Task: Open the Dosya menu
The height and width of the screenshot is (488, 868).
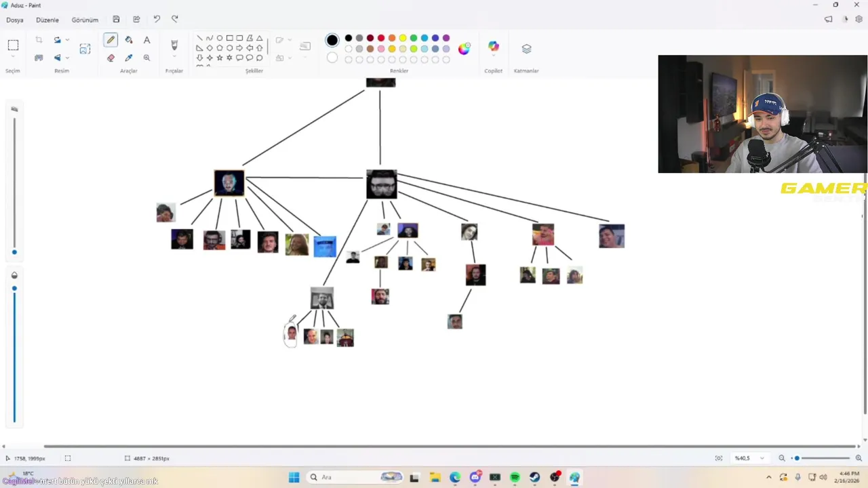Action: pyautogui.click(x=15, y=20)
